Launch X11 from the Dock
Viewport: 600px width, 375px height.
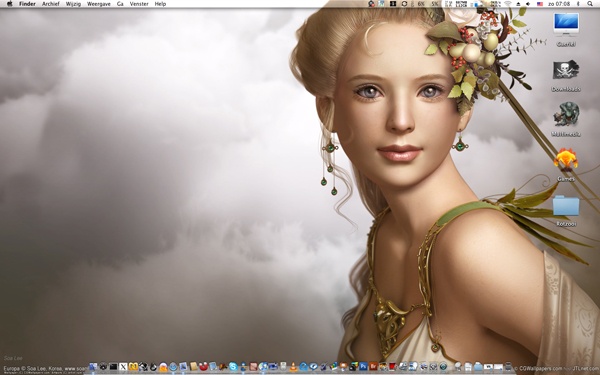123,367
